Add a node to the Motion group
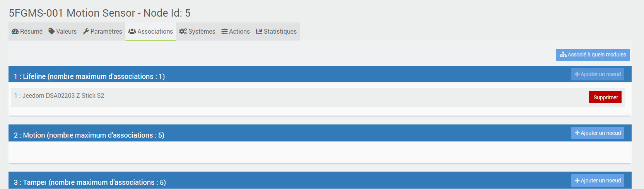 pyautogui.click(x=598, y=133)
